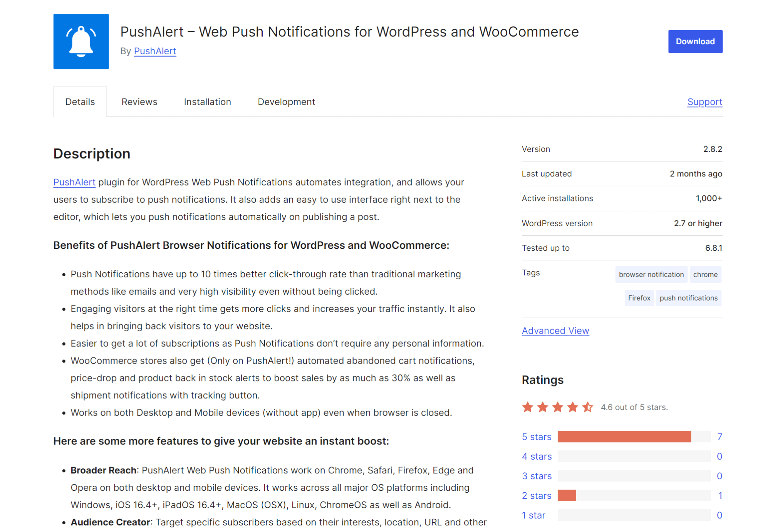Select the browser notification tag
The width and height of the screenshot is (770, 532).
(651, 274)
